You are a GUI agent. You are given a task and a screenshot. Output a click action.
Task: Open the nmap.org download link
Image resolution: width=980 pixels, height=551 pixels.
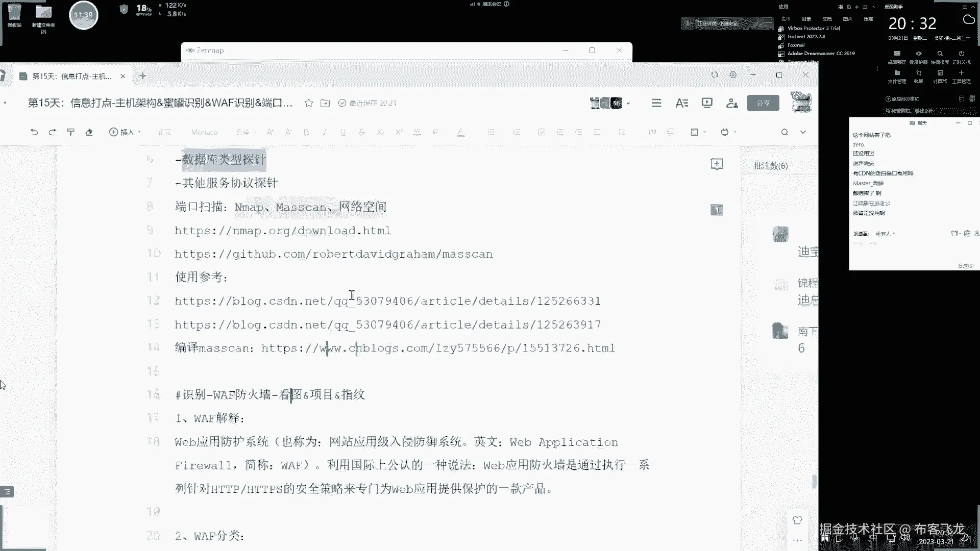tap(283, 231)
